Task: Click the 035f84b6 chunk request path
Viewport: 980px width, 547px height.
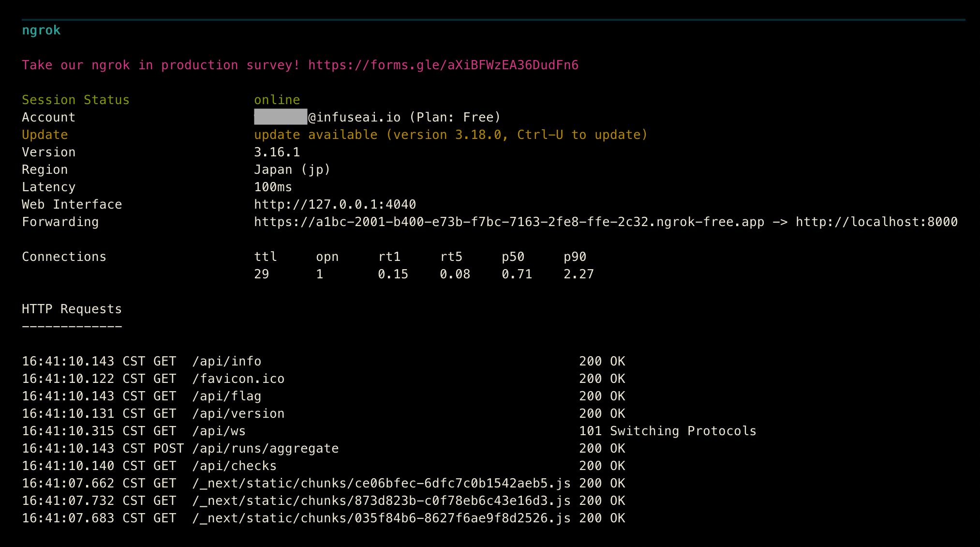Action: (382, 518)
